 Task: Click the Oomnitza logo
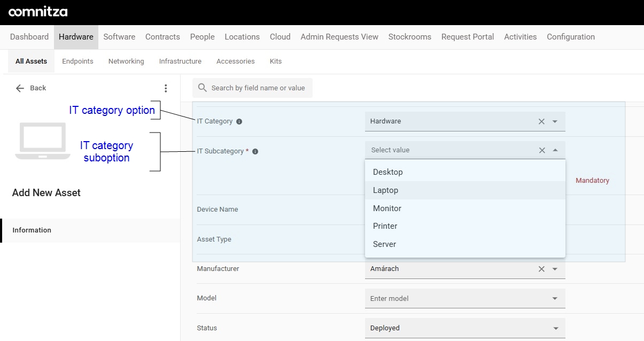point(38,12)
